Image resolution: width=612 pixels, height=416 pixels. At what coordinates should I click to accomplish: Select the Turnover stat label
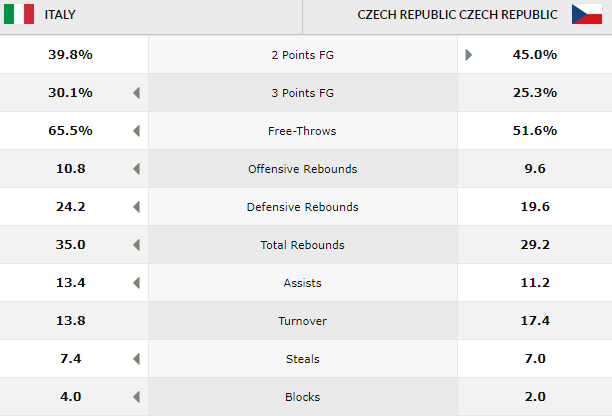pos(302,321)
